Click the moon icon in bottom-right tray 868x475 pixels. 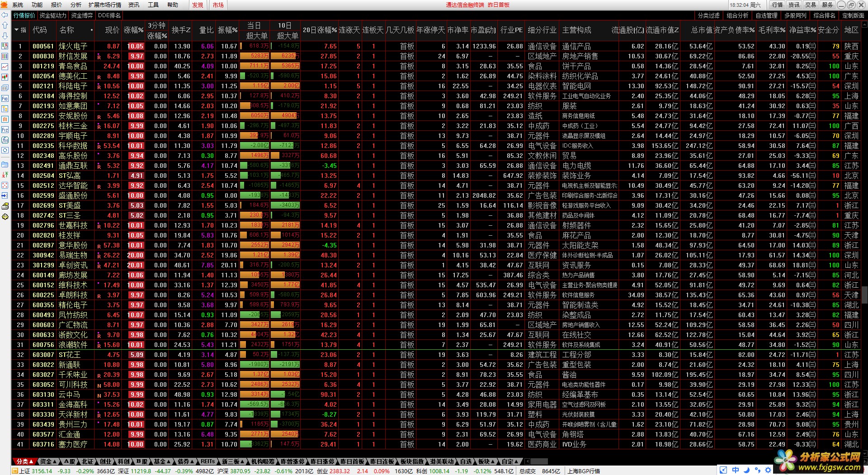click(746, 470)
